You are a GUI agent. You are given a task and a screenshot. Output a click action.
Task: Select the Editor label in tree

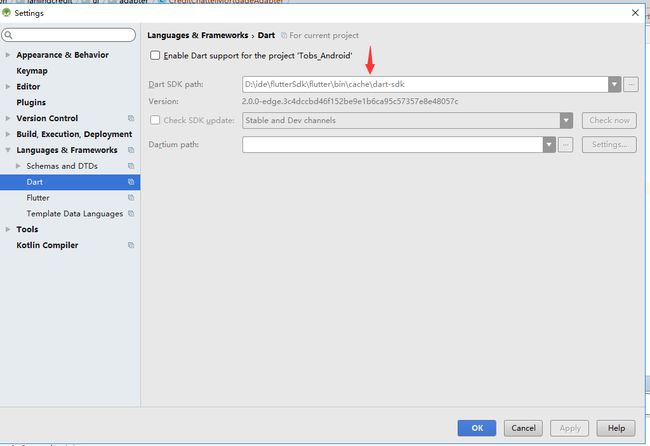click(x=28, y=87)
